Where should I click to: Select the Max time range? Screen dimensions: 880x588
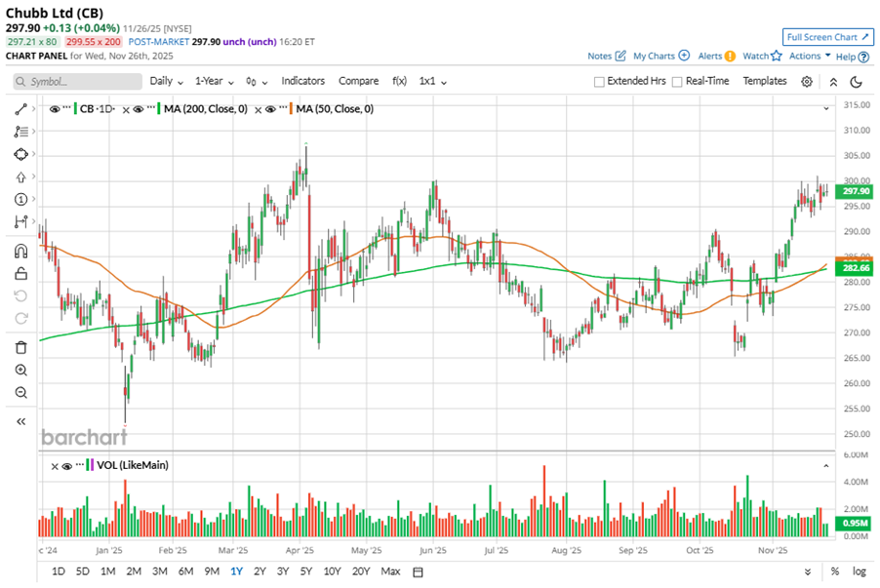pos(390,571)
